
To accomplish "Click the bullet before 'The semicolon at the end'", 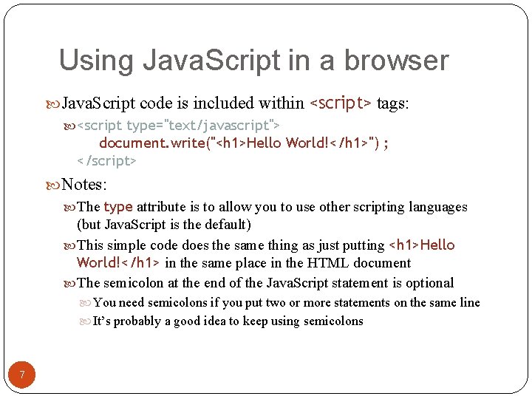I will click(x=69, y=284).
